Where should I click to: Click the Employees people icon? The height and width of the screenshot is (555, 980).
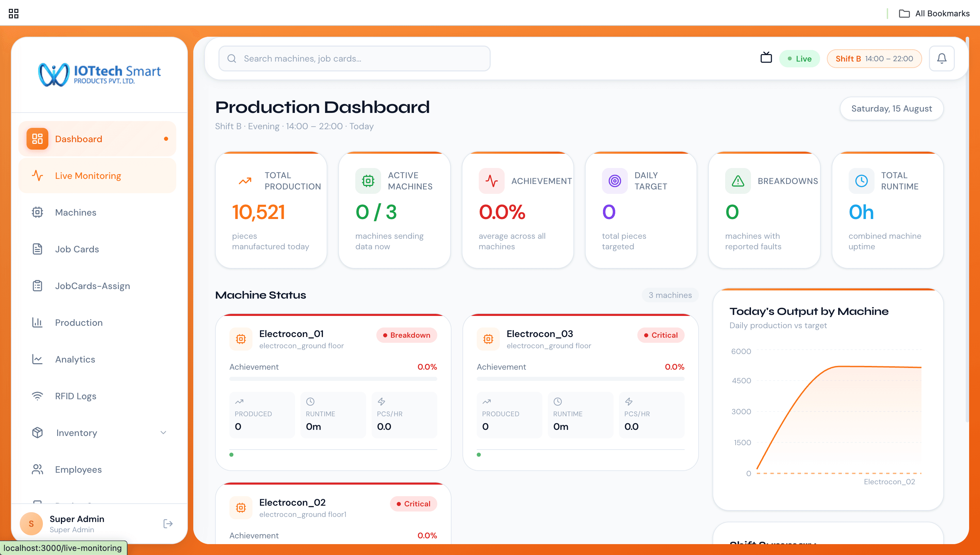click(37, 470)
